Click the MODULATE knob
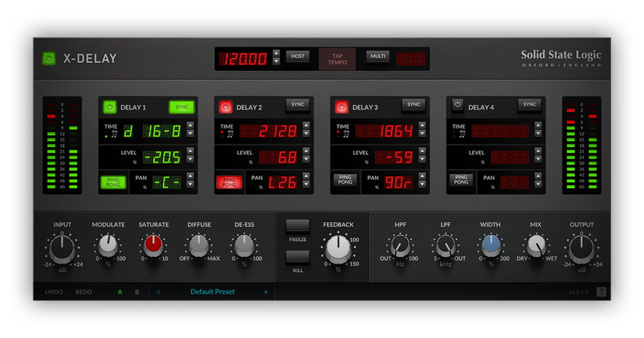The width and height of the screenshot is (644, 338). 108,246
